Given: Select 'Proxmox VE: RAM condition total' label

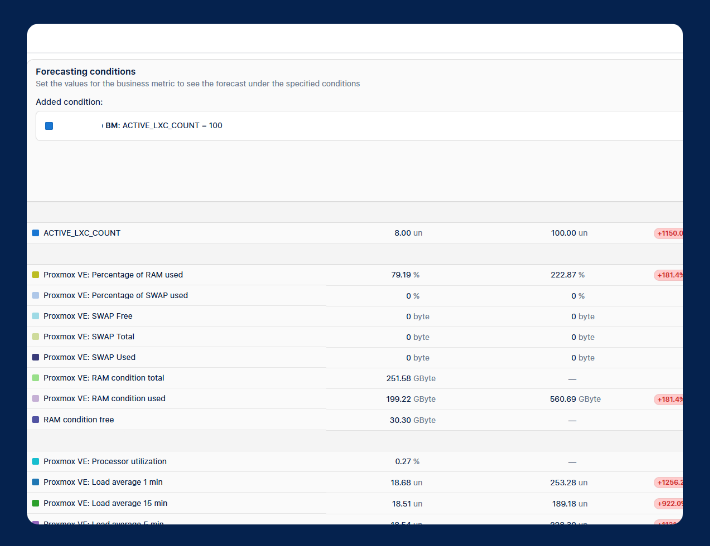Looking at the screenshot, I should [104, 378].
